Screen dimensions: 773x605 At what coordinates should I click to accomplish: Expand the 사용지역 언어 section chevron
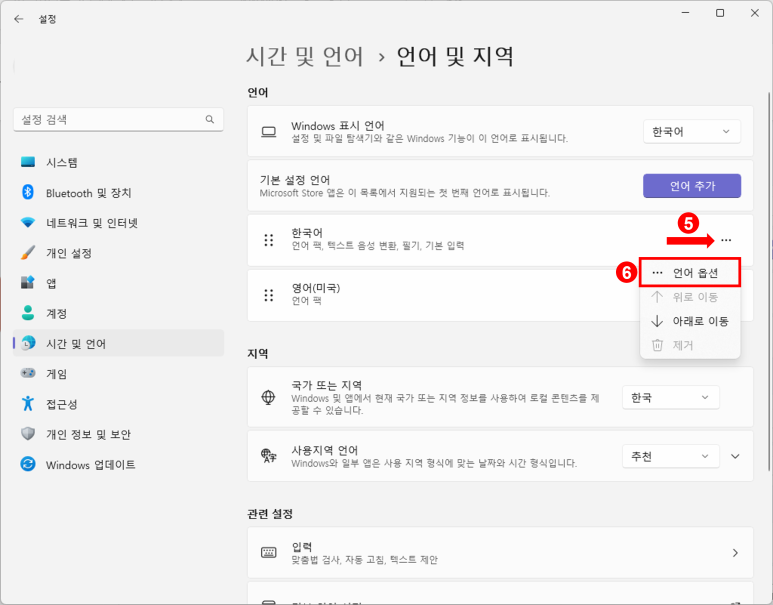[735, 457]
